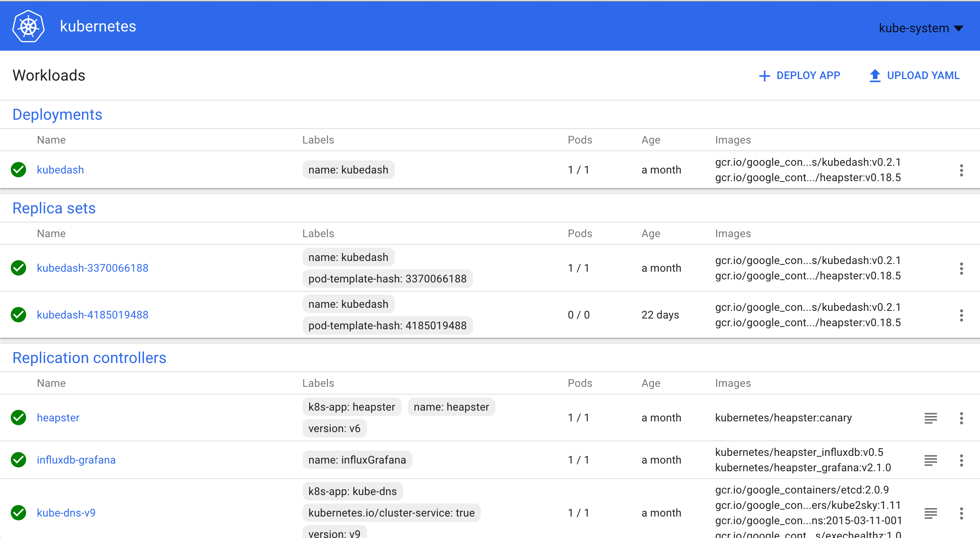Click the DEPLOY APP button
Image resolution: width=980 pixels, height=538 pixels.
800,75
